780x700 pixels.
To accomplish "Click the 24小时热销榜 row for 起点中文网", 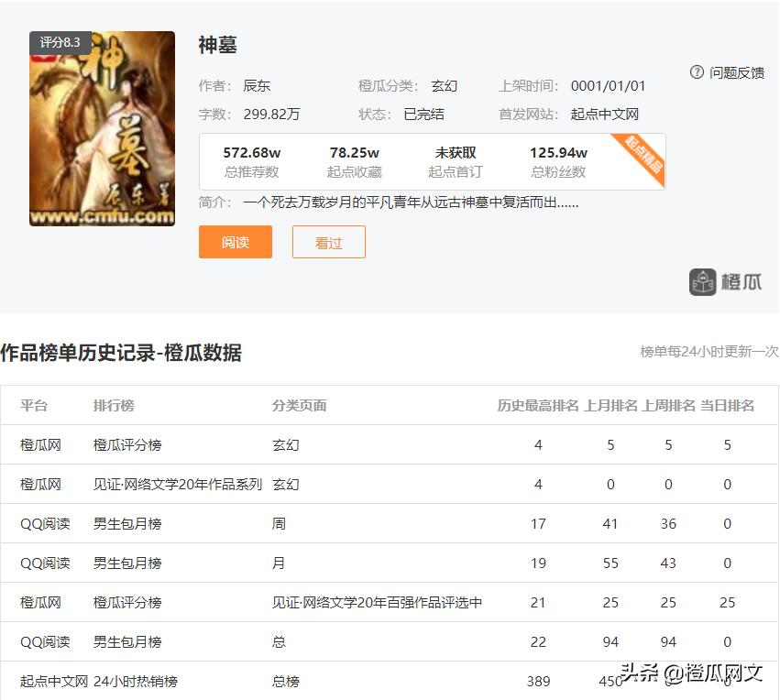I will pyautogui.click(x=139, y=682).
